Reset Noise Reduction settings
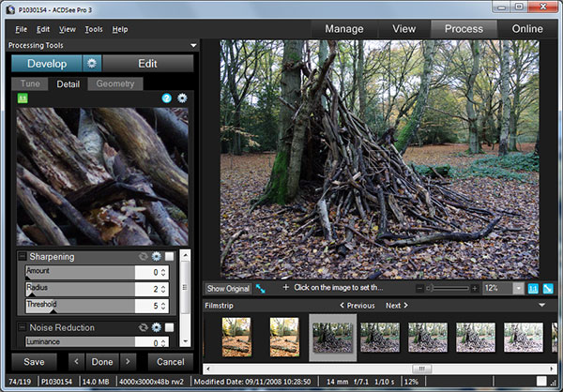563x392 pixels. (x=144, y=327)
